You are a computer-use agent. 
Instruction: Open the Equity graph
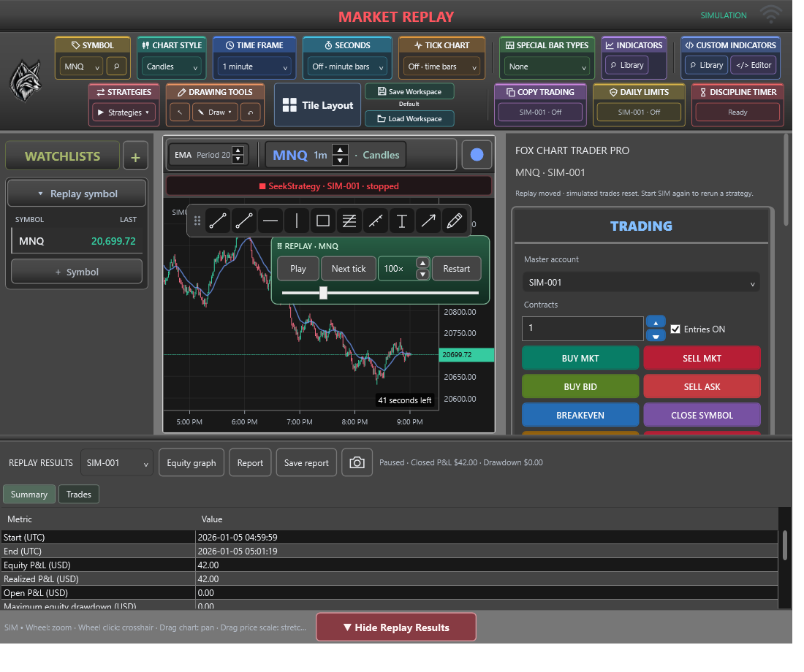[x=191, y=463]
